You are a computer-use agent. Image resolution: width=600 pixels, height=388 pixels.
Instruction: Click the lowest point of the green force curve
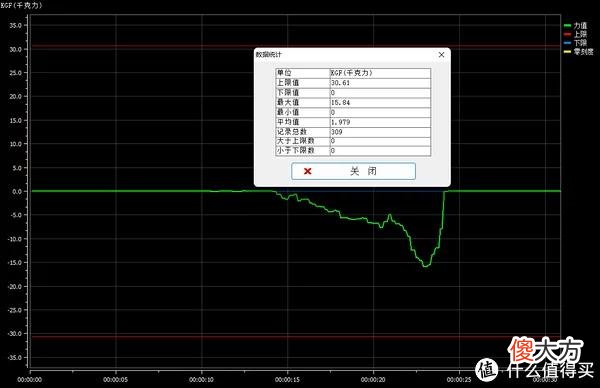coord(426,266)
